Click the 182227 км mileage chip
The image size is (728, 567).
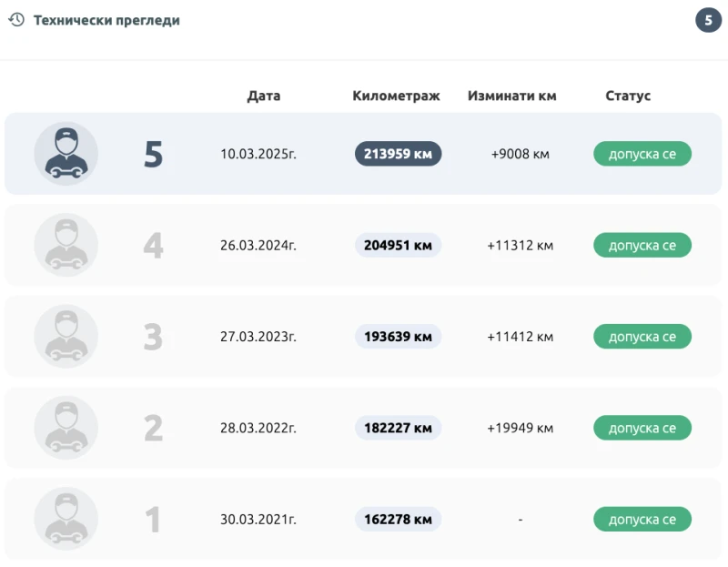point(398,428)
